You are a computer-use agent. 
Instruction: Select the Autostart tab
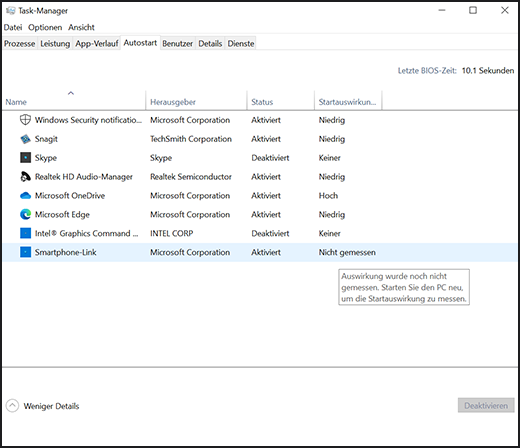pyautogui.click(x=140, y=43)
